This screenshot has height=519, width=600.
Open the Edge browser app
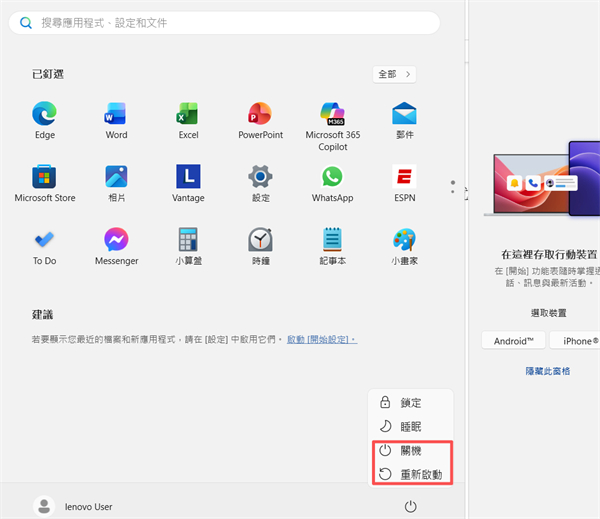pos(44,121)
